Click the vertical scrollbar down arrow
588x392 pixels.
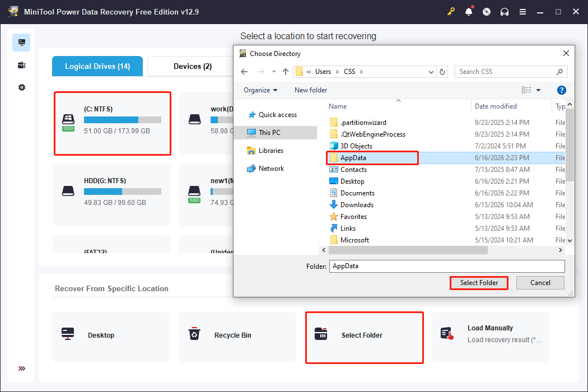[570, 241]
